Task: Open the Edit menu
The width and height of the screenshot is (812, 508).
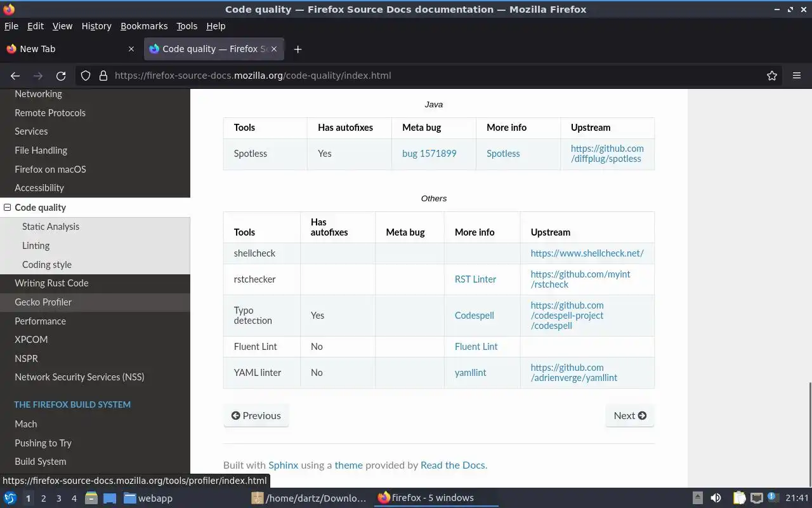Action: coord(36,26)
